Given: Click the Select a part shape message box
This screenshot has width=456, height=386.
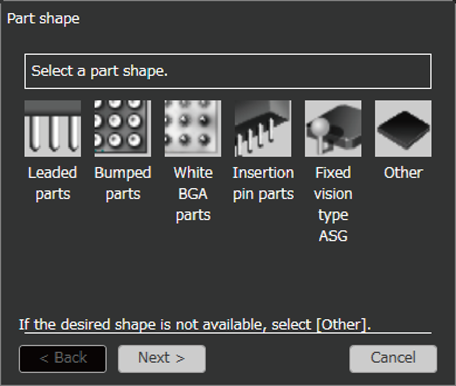Looking at the screenshot, I should coord(228,71).
